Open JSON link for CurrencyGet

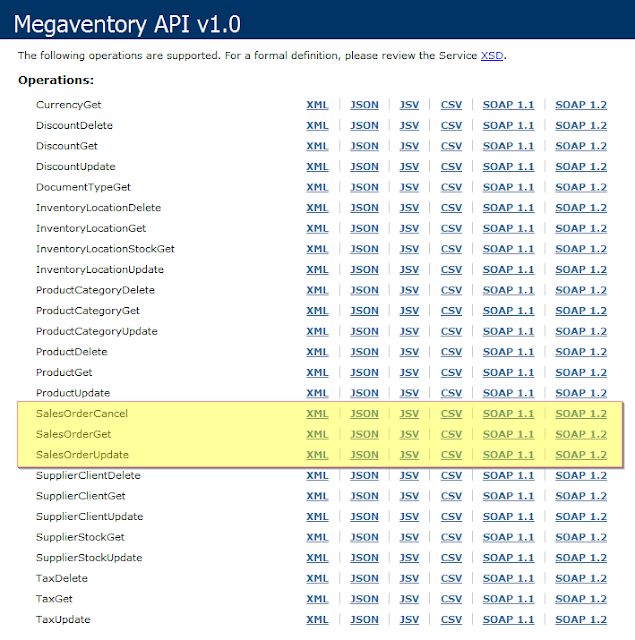(364, 105)
